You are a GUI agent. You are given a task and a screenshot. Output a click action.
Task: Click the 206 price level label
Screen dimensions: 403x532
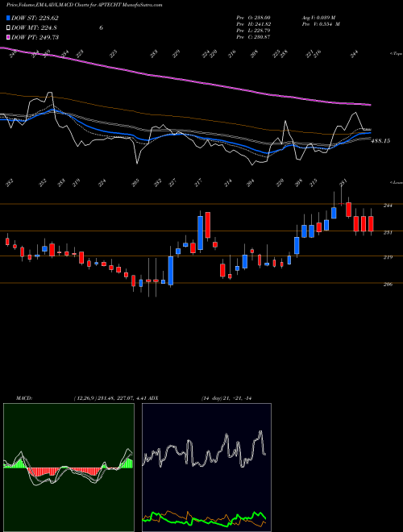pyautogui.click(x=388, y=285)
